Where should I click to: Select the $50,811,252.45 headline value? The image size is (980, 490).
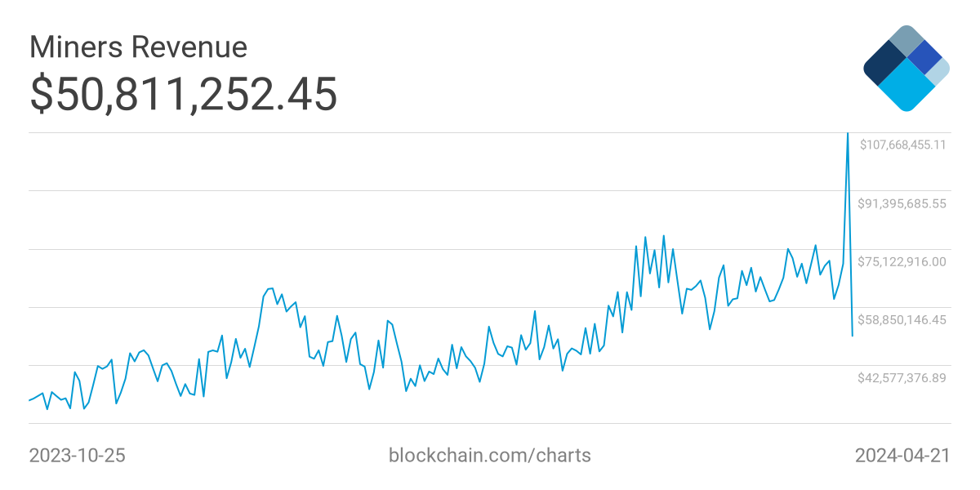tap(184, 93)
